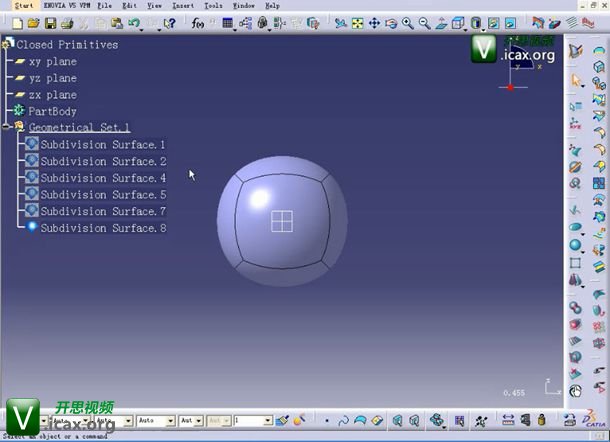Select Subdivision Surface.8 in the tree
610x442 pixels.
click(102, 228)
